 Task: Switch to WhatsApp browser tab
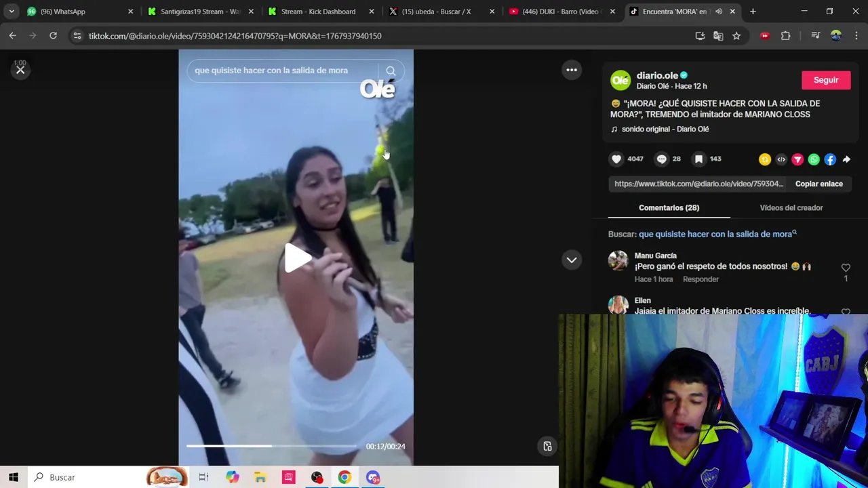coord(79,12)
